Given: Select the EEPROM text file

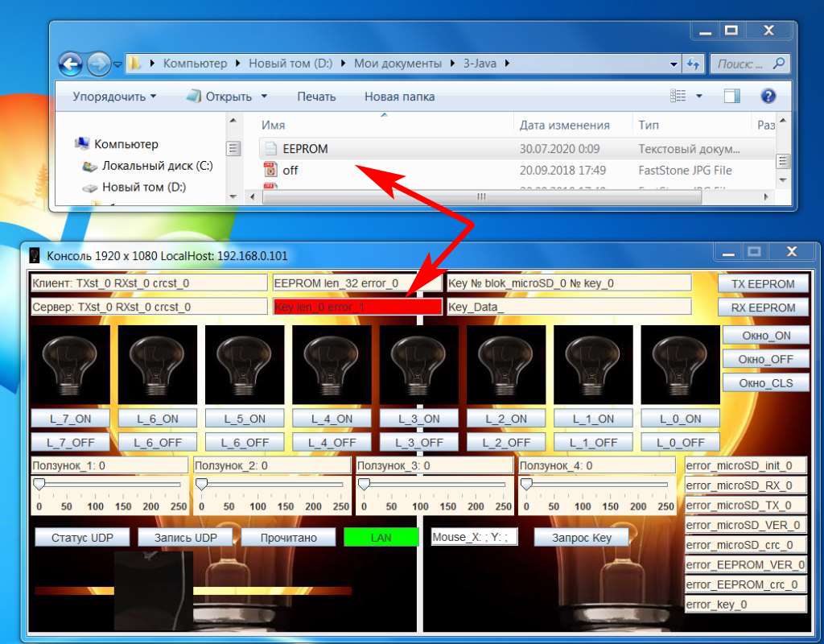Looking at the screenshot, I should tap(305, 149).
